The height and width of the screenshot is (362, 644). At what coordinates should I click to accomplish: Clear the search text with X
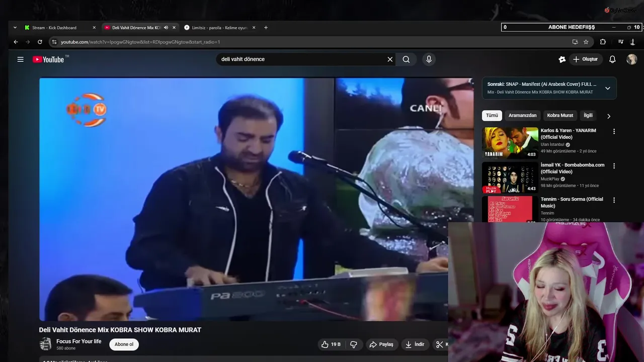pyautogui.click(x=390, y=59)
